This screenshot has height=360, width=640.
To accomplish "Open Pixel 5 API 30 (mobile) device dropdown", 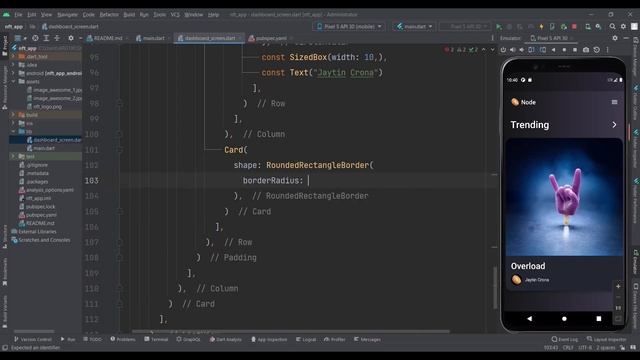I will [x=349, y=27].
